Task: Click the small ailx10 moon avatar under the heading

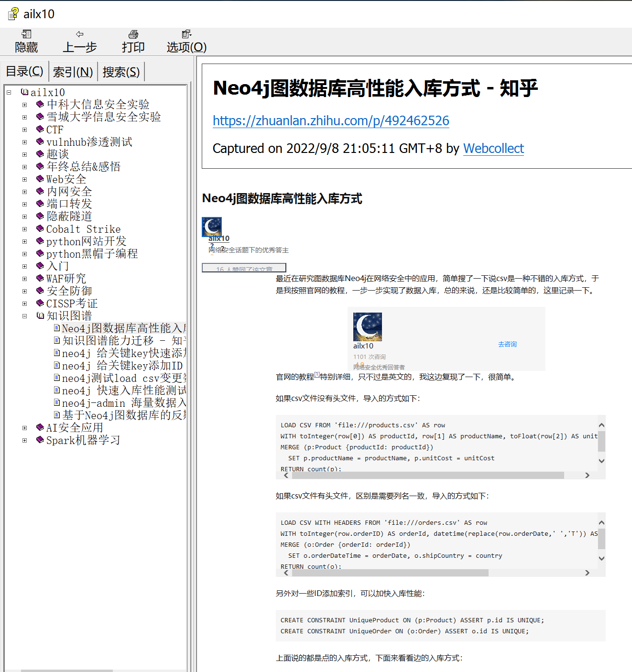Action: 212,227
